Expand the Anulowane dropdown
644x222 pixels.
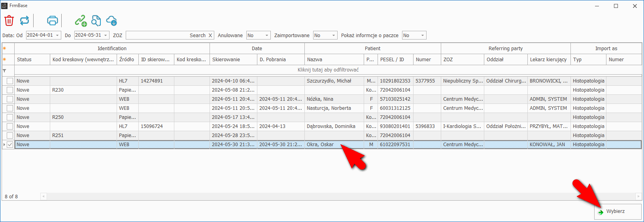pyautogui.click(x=267, y=36)
